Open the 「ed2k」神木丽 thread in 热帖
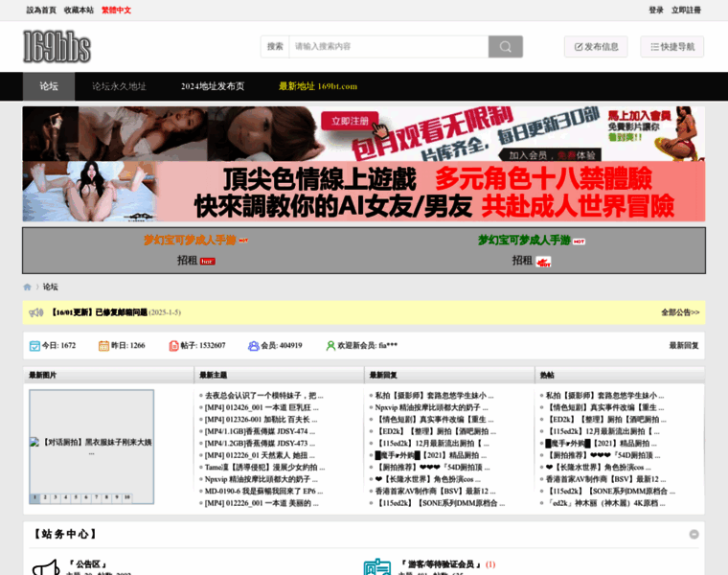 605,503
